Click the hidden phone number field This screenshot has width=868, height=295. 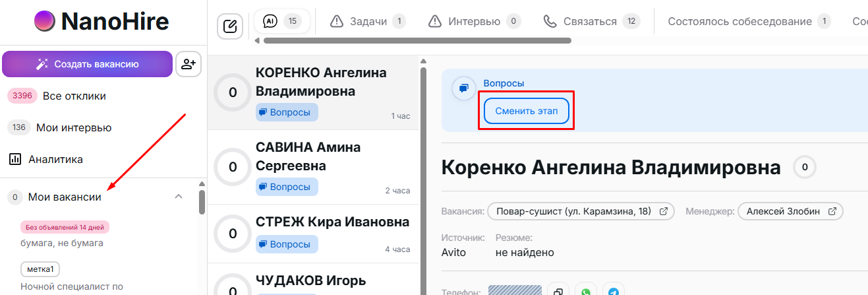(x=515, y=292)
